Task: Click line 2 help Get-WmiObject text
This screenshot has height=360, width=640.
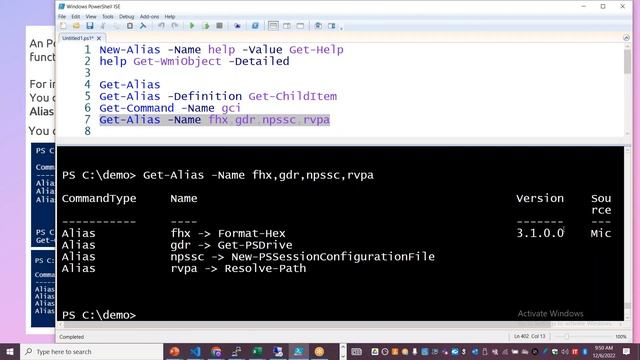Action: coord(194,62)
